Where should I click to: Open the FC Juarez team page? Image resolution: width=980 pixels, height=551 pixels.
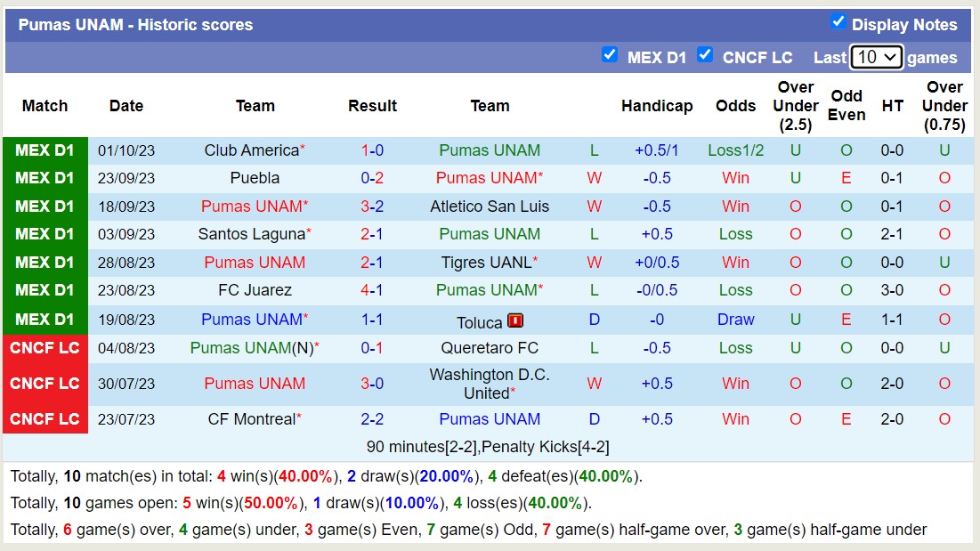click(255, 290)
